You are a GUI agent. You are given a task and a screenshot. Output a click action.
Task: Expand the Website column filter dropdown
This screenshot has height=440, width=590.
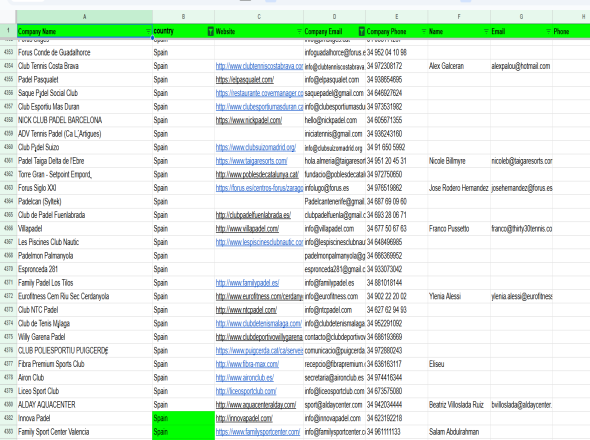pos(299,32)
